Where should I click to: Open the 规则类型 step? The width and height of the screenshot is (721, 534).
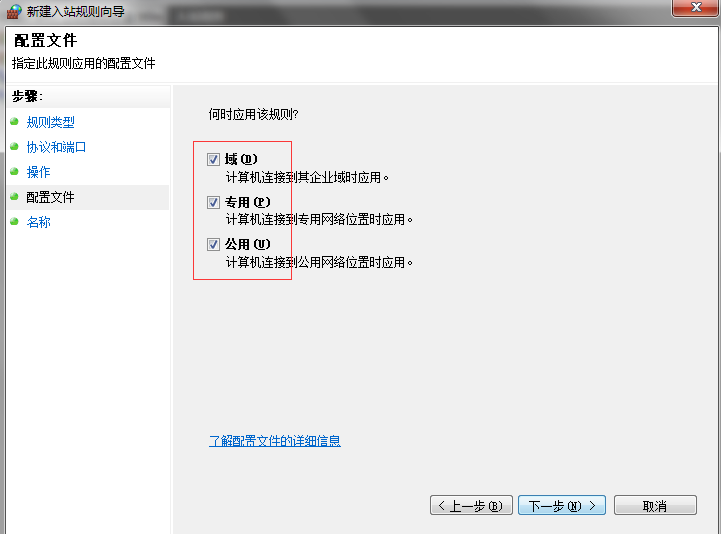click(x=51, y=122)
